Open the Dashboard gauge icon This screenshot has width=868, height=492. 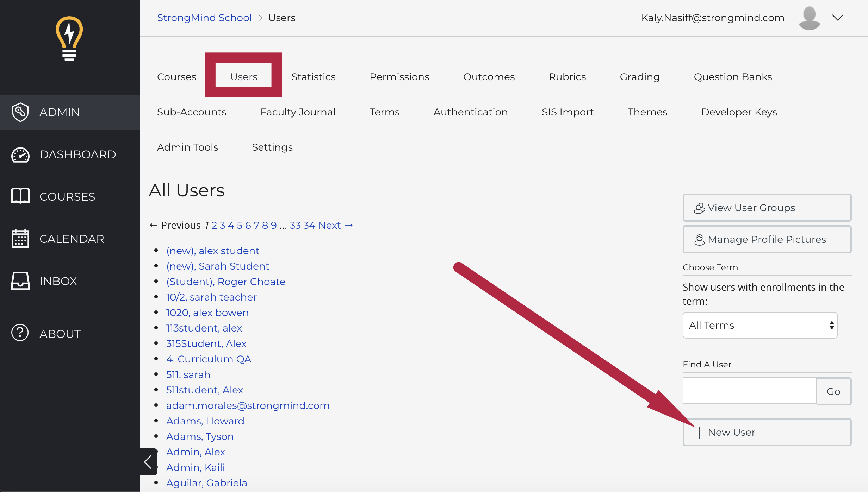pyautogui.click(x=20, y=154)
